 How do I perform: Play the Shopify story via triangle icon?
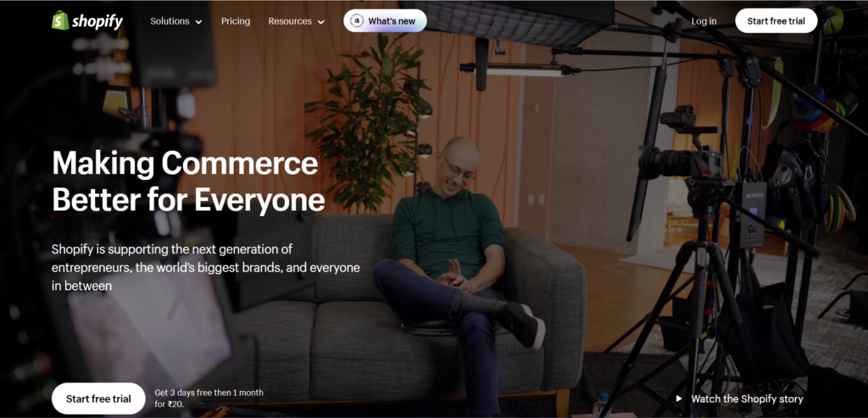(x=679, y=398)
